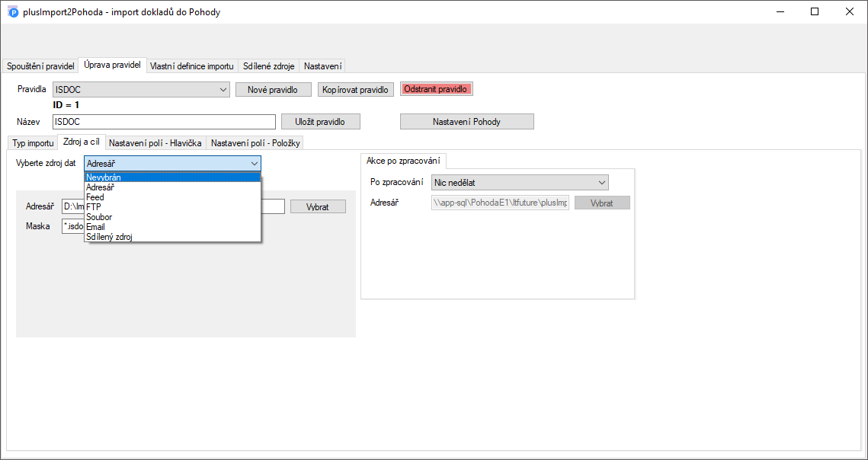Select the Akce po zpracování tab

(403, 161)
